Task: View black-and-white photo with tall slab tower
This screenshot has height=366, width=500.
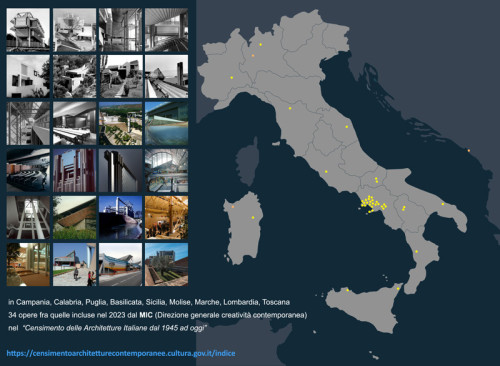Action: (166, 77)
